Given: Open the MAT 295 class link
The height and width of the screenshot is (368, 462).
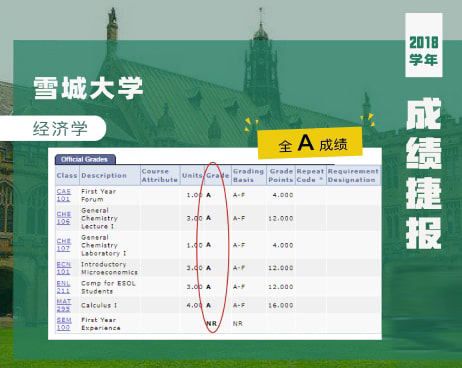Looking at the screenshot, I should tap(63, 305).
